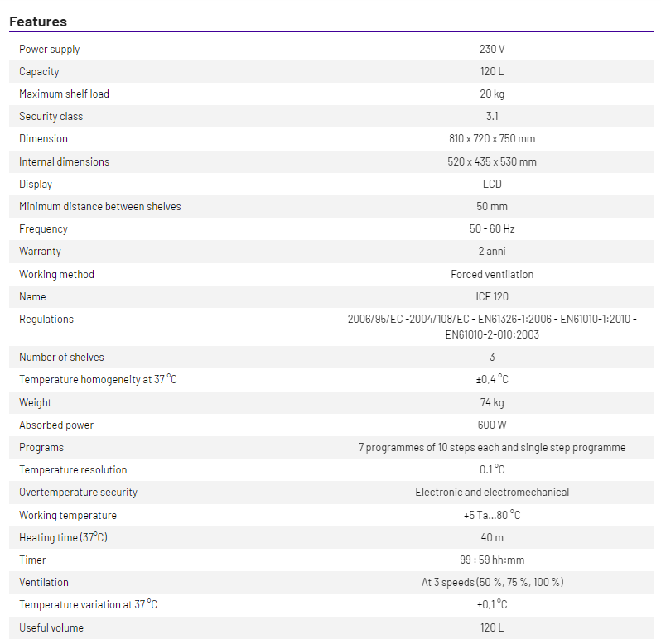This screenshot has height=644, width=661.
Task: Click the Internal dimensions label
Action: tap(64, 162)
